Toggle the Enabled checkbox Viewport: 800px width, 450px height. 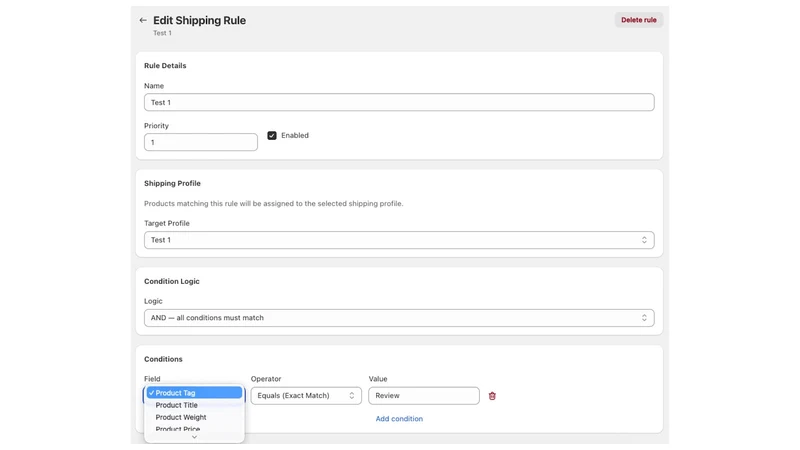pyautogui.click(x=272, y=136)
